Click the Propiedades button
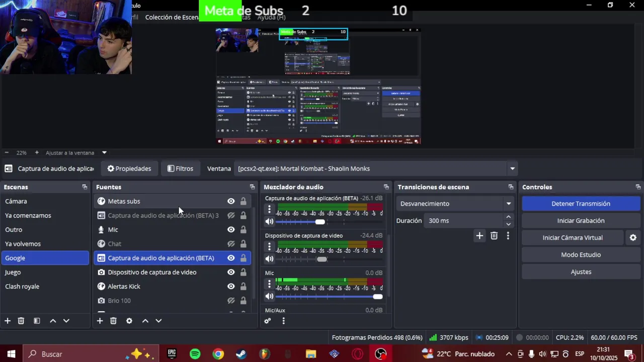This screenshot has height=362, width=644. [x=129, y=168]
